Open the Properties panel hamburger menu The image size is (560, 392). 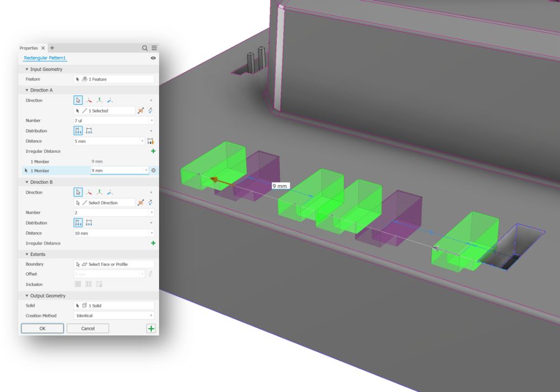(154, 48)
